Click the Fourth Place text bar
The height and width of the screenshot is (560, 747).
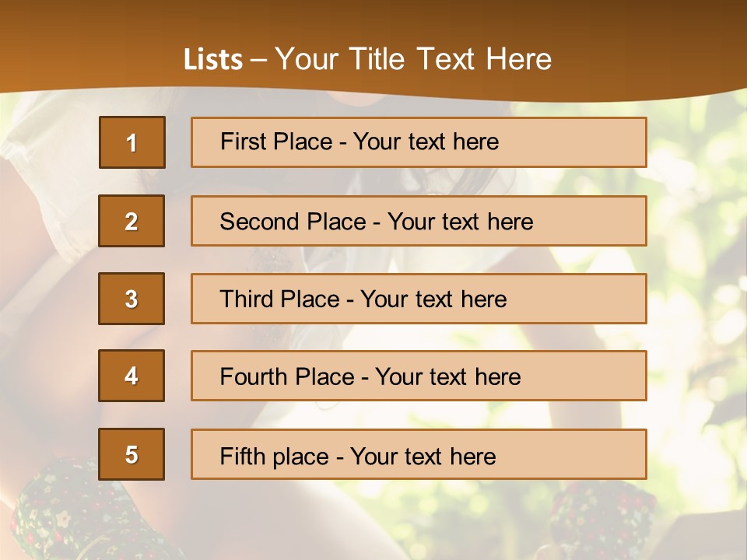419,376
